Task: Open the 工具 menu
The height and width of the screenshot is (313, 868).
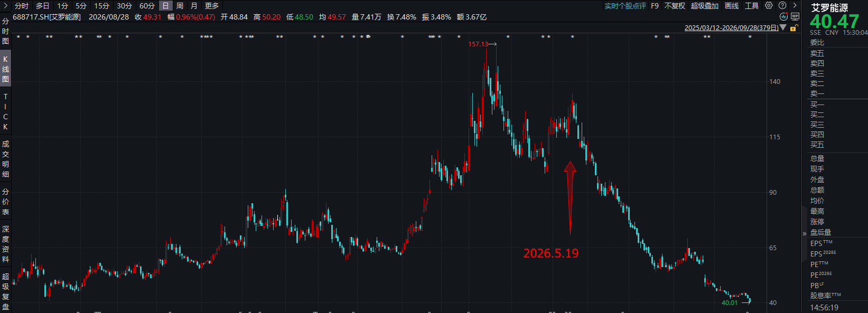Action: pos(752,6)
